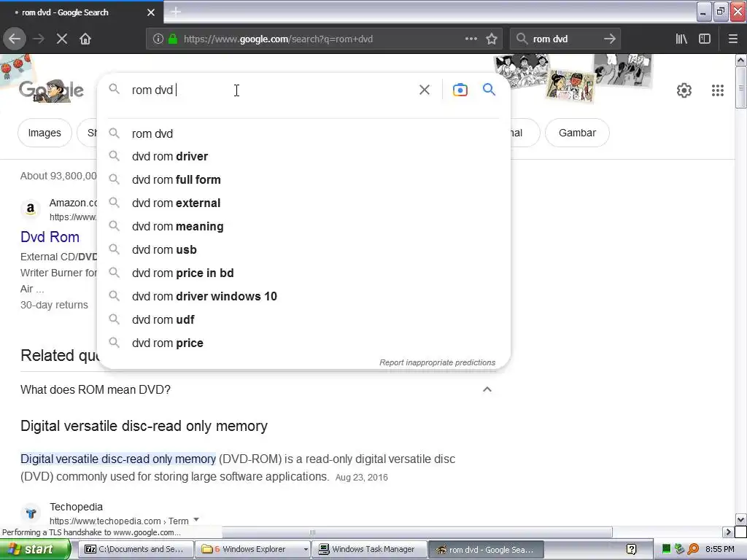Click the Firefox search bar field
The width and height of the screenshot is (747, 560).
click(x=565, y=39)
